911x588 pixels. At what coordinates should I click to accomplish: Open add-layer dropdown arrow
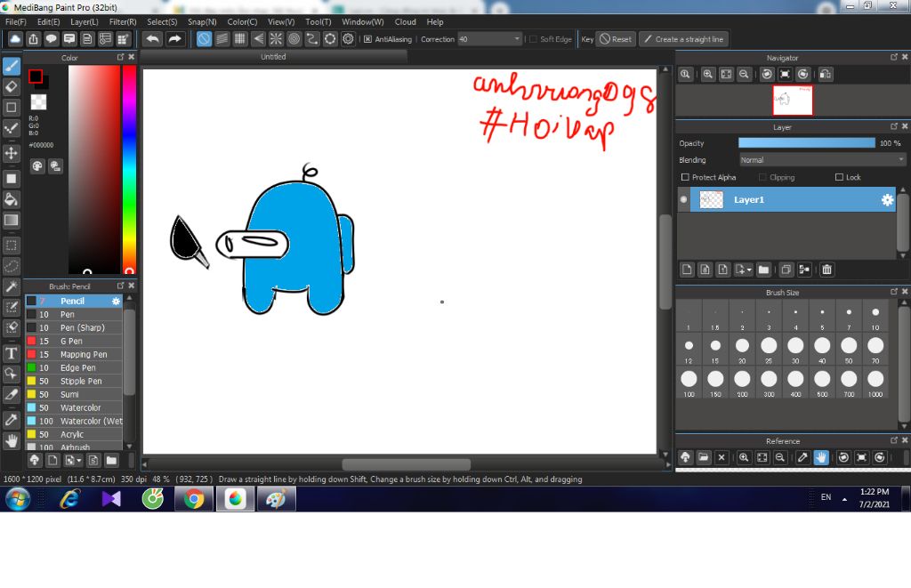click(749, 270)
